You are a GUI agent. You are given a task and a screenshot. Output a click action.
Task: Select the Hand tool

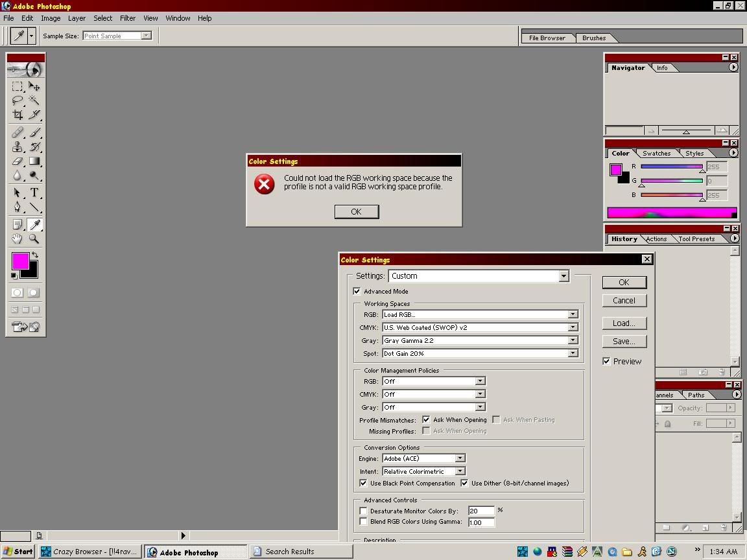[x=18, y=239]
